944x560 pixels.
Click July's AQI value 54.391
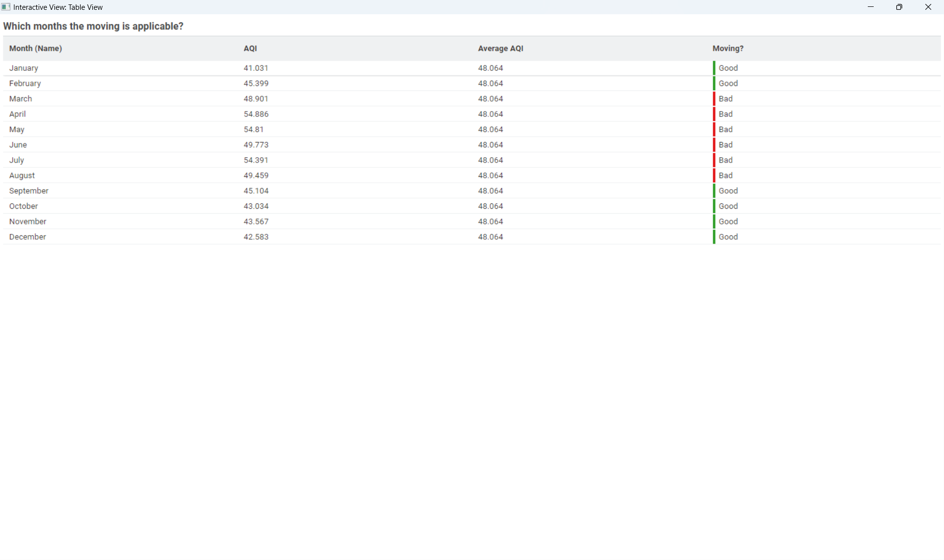point(256,160)
